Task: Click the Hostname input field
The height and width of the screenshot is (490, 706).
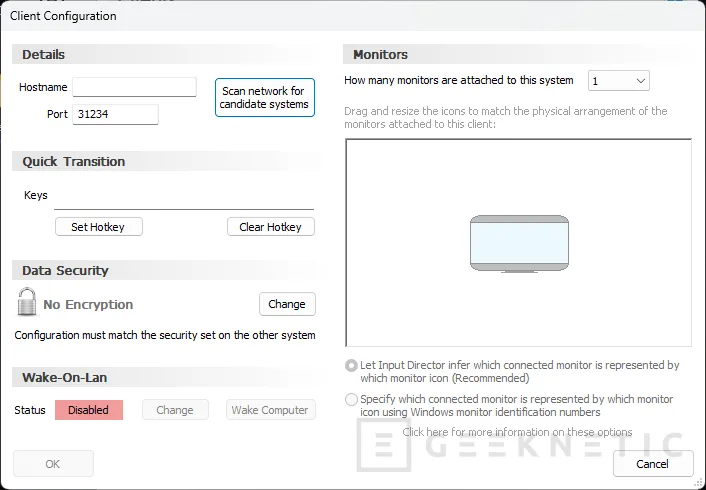Action: pyautogui.click(x=134, y=87)
